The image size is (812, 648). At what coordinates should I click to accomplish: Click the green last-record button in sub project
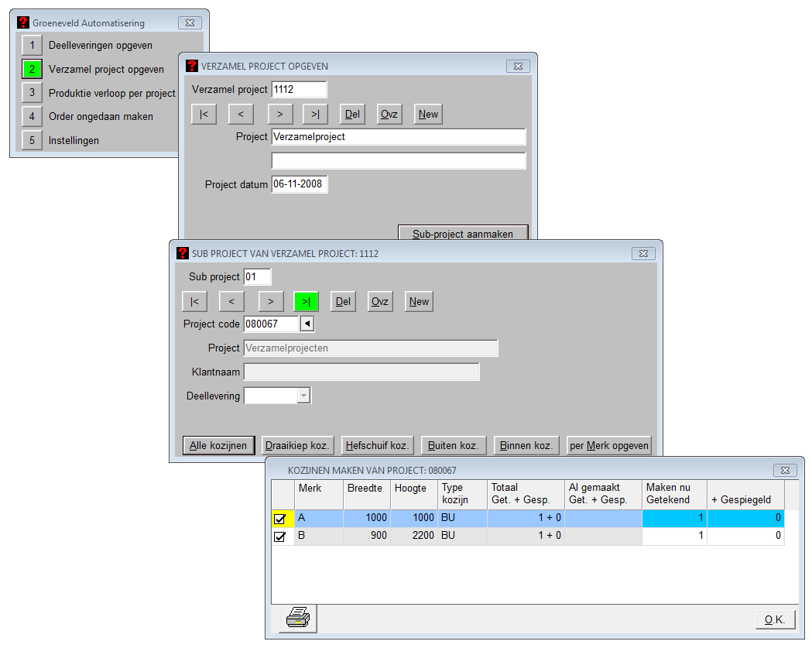[x=306, y=302]
